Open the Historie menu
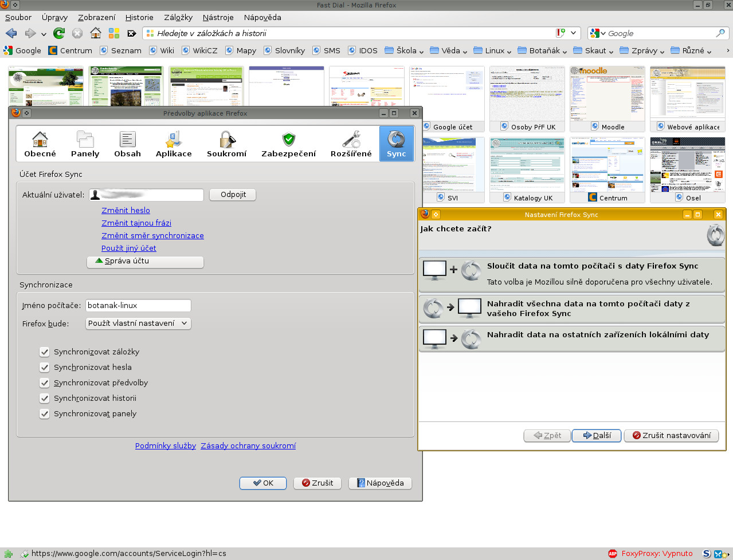The image size is (733, 560). click(139, 17)
